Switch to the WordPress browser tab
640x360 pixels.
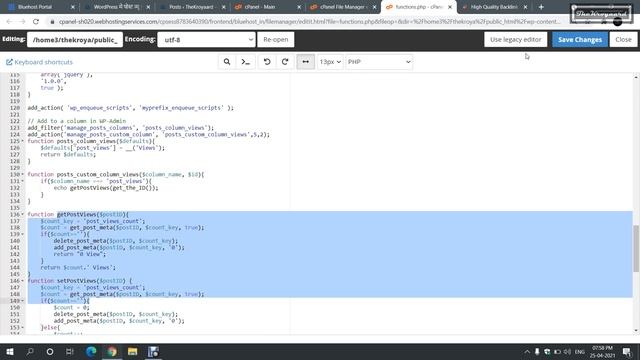(116, 7)
